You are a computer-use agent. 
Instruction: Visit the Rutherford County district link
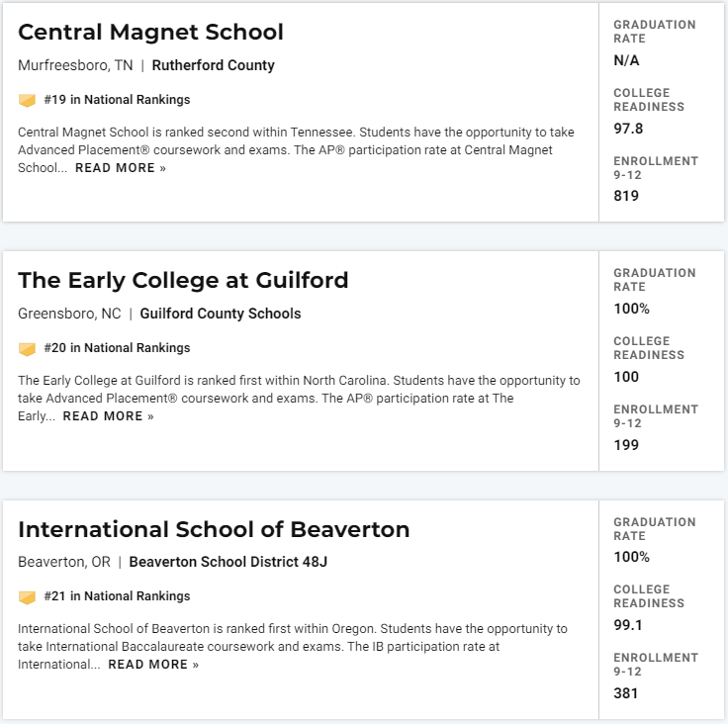point(213,65)
